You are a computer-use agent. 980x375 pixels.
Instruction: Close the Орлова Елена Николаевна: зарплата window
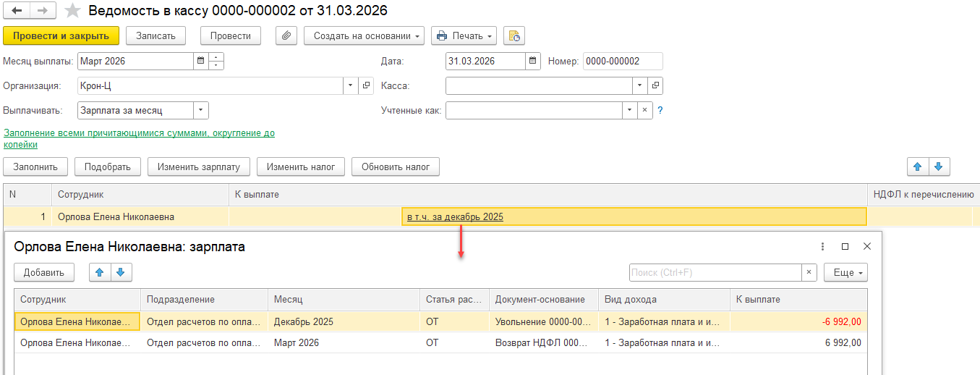click(867, 247)
